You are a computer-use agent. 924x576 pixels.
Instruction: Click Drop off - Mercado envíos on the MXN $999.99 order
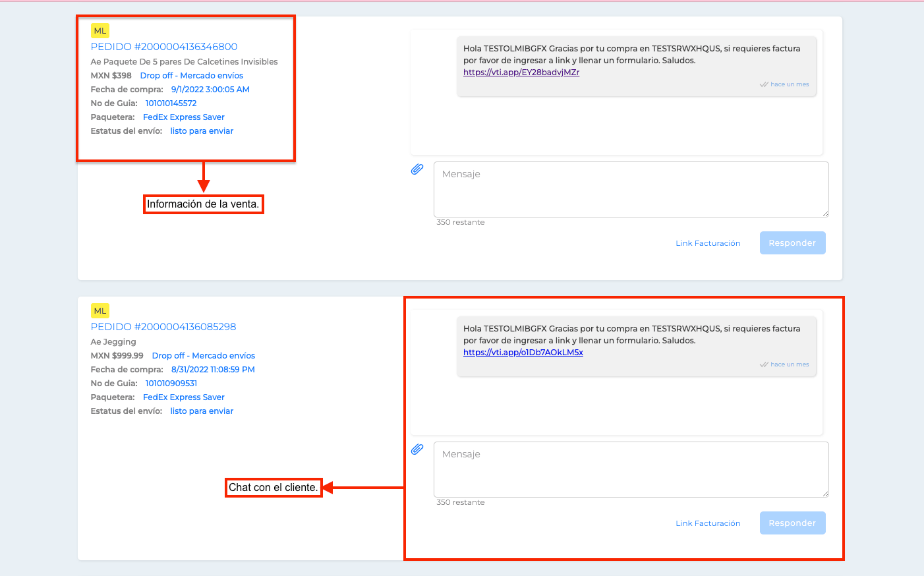pyautogui.click(x=204, y=356)
